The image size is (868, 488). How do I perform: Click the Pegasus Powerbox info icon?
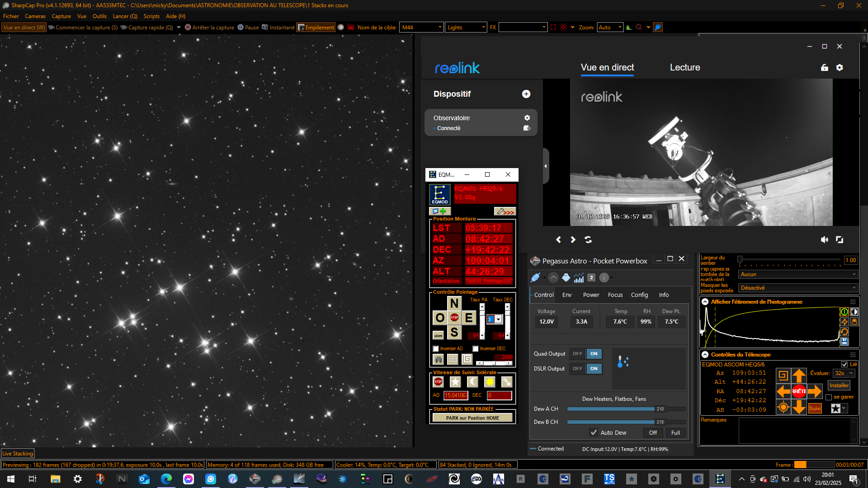(x=604, y=277)
